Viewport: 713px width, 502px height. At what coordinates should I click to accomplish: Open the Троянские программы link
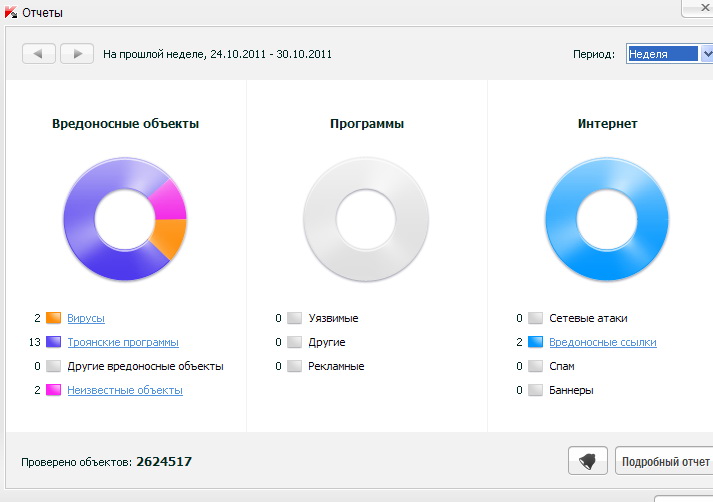coord(123,342)
